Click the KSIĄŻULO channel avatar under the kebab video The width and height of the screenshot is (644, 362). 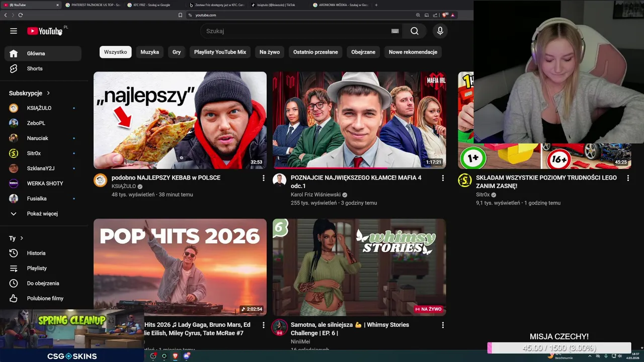coord(100,180)
